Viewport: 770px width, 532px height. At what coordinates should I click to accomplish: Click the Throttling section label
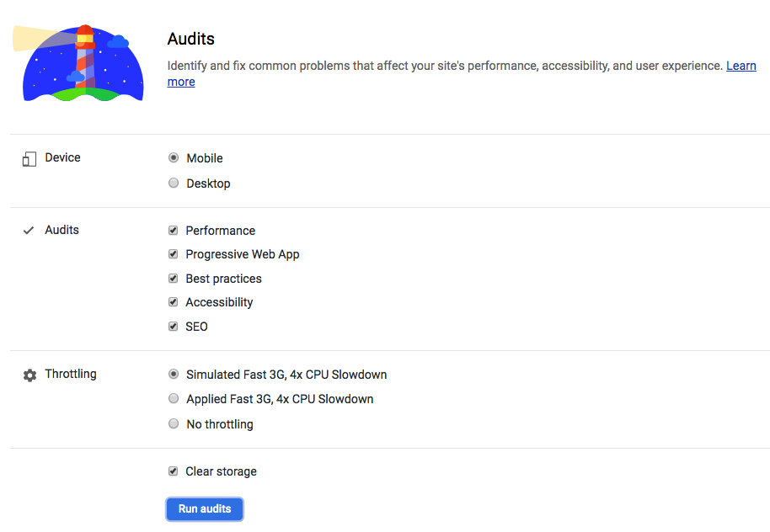(x=71, y=374)
